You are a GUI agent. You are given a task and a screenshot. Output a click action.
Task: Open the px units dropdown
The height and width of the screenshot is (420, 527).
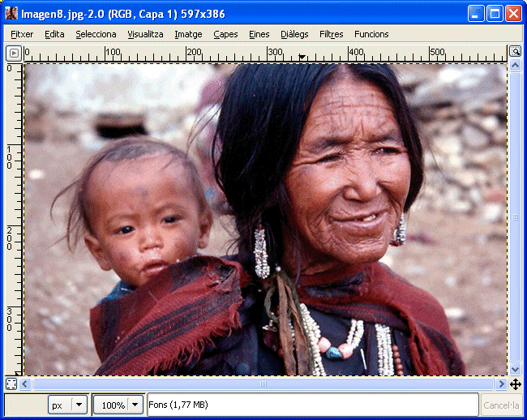click(67, 405)
